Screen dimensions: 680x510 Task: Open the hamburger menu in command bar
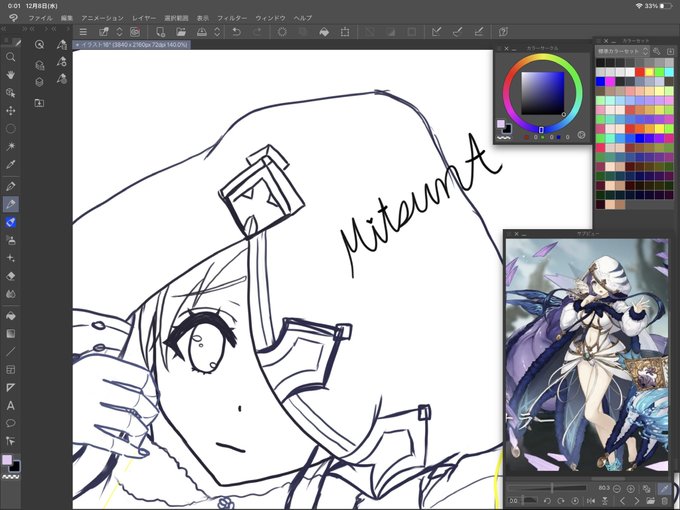83,32
